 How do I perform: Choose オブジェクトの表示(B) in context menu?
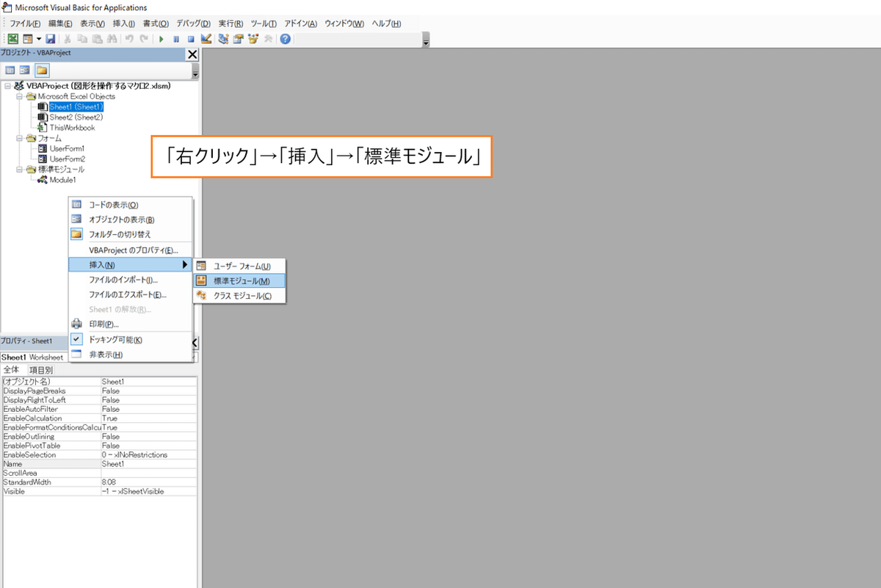[130, 219]
